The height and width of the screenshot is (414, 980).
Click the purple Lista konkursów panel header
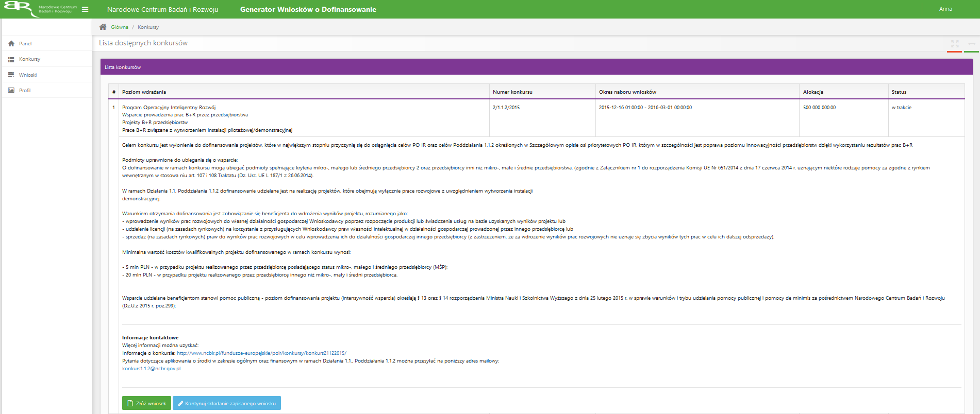[x=536, y=67]
